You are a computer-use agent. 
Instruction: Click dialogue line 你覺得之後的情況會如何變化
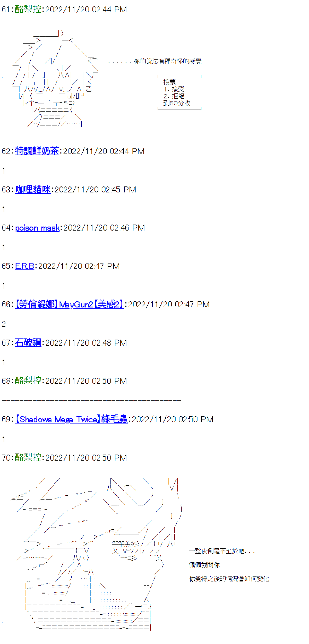229,579
